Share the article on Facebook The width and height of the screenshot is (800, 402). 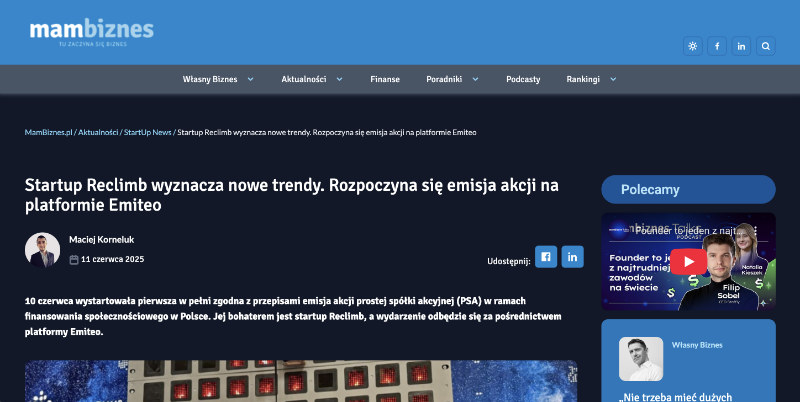(546, 257)
